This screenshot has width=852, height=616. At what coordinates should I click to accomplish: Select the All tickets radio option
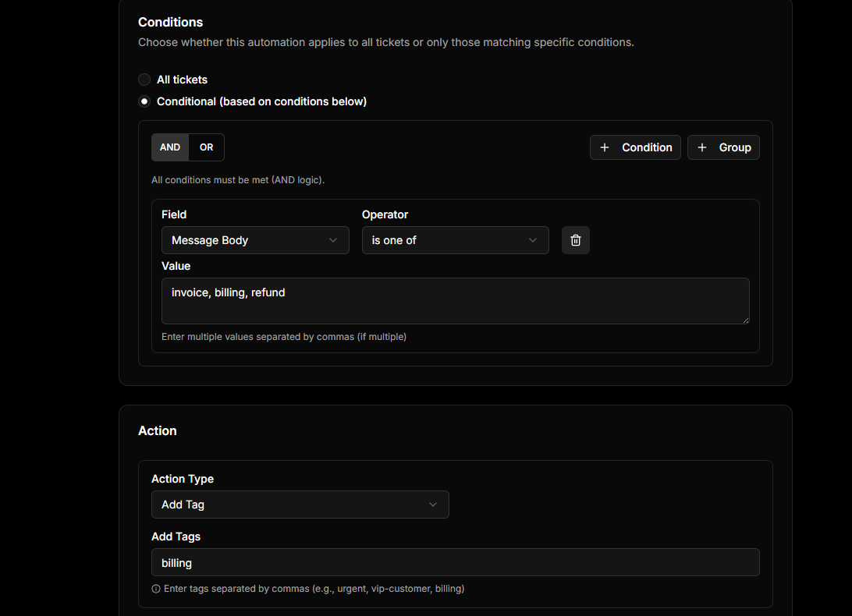point(144,80)
